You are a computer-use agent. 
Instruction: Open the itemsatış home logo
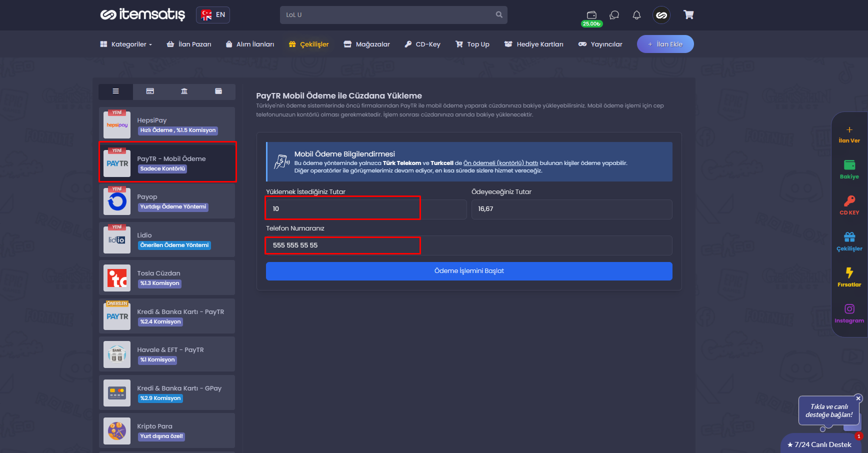click(x=142, y=14)
